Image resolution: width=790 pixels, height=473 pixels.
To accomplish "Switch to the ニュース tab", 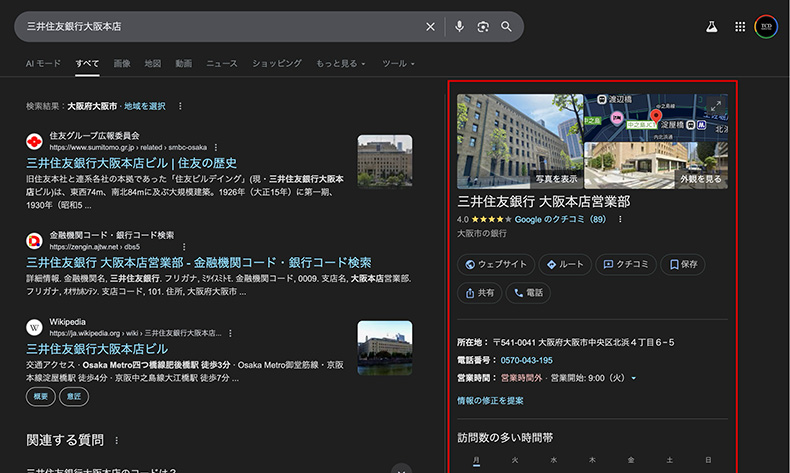I will point(222,63).
